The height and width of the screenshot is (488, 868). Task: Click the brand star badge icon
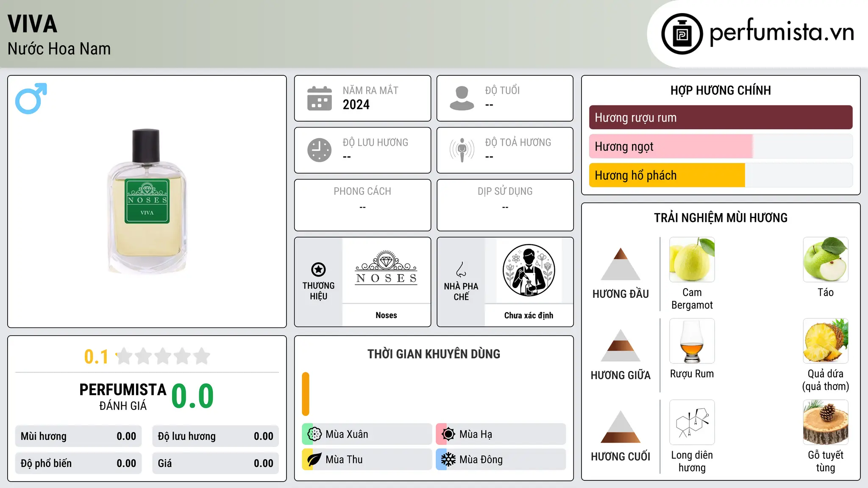[318, 269]
